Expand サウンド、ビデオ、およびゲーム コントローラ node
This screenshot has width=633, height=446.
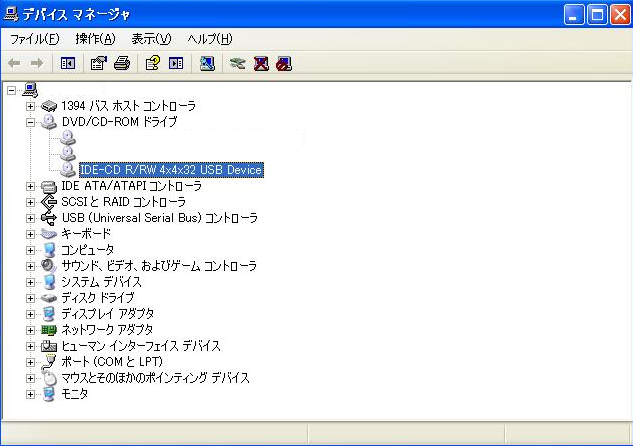30,266
